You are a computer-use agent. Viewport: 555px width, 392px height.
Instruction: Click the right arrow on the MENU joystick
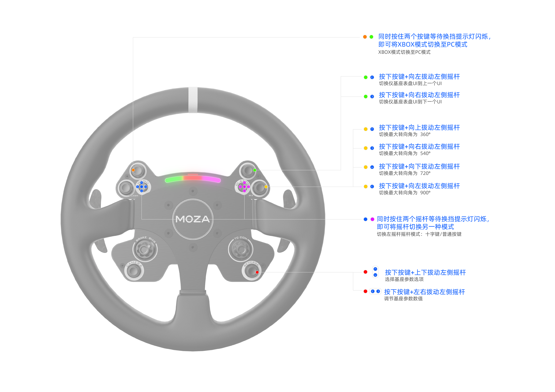click(x=146, y=187)
